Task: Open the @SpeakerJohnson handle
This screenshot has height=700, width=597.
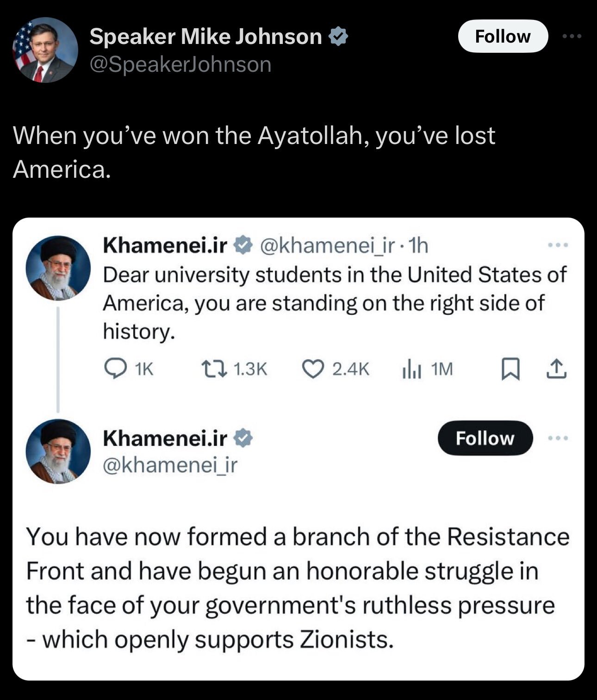Action: click(x=180, y=64)
